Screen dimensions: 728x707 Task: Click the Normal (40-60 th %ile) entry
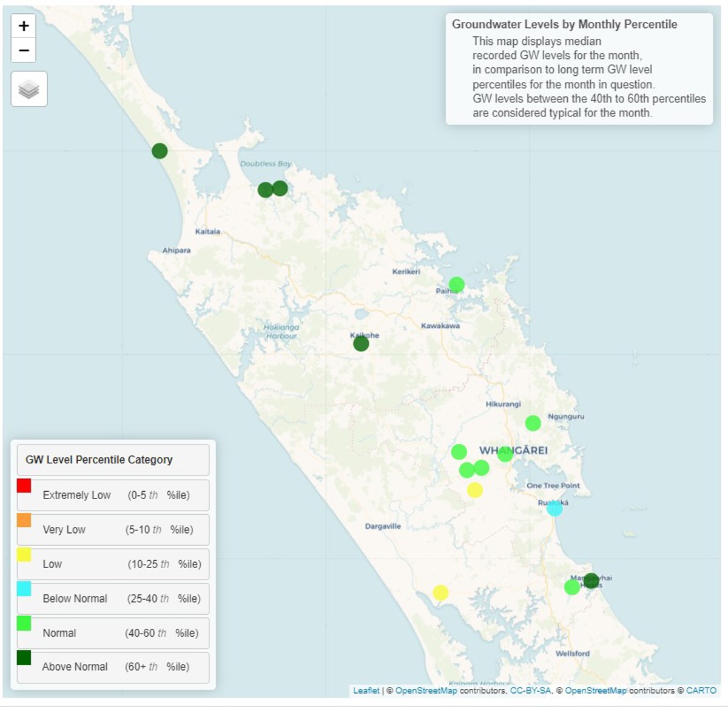tap(113, 633)
